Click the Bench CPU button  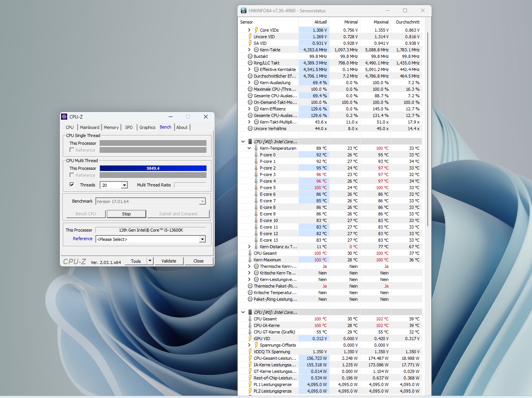[86, 214]
